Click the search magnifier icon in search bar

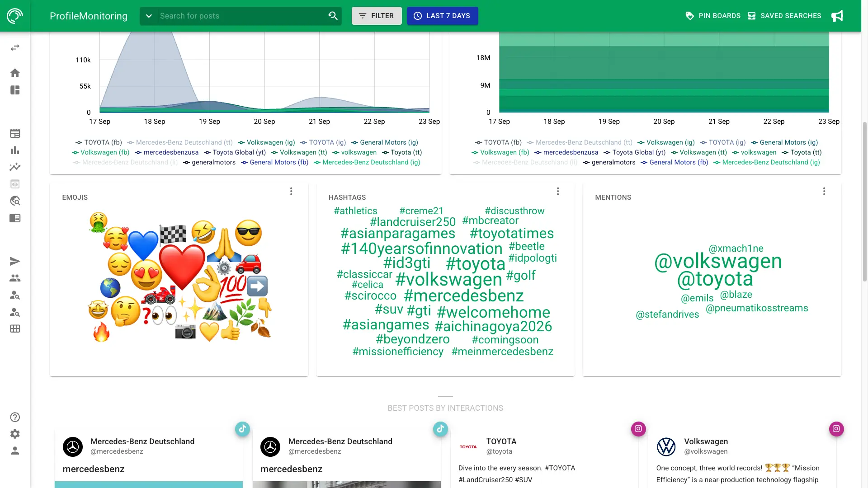tap(333, 16)
